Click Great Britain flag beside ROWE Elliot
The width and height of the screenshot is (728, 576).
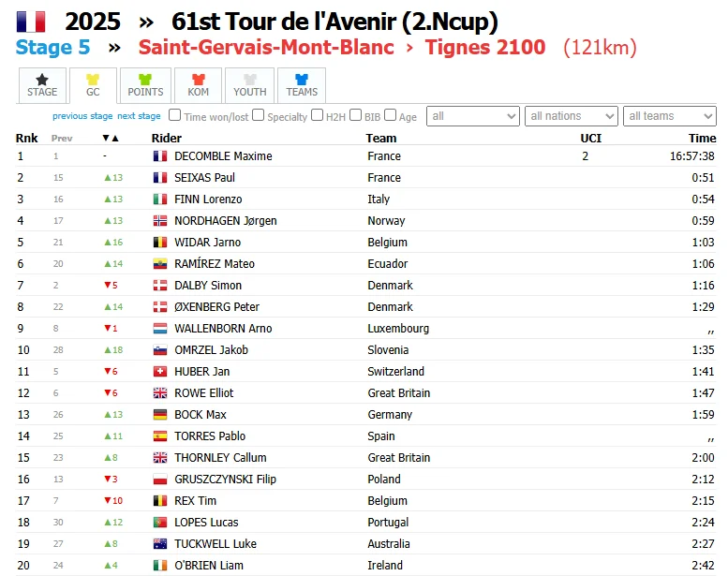[x=160, y=393]
